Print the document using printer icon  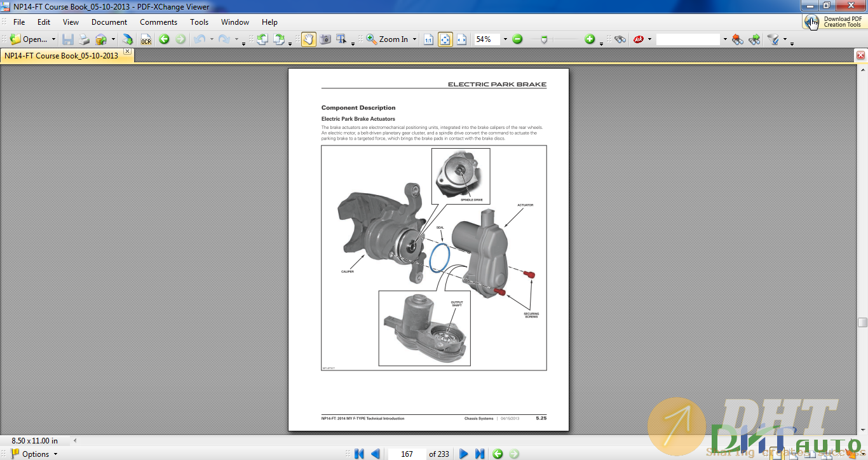click(x=85, y=39)
